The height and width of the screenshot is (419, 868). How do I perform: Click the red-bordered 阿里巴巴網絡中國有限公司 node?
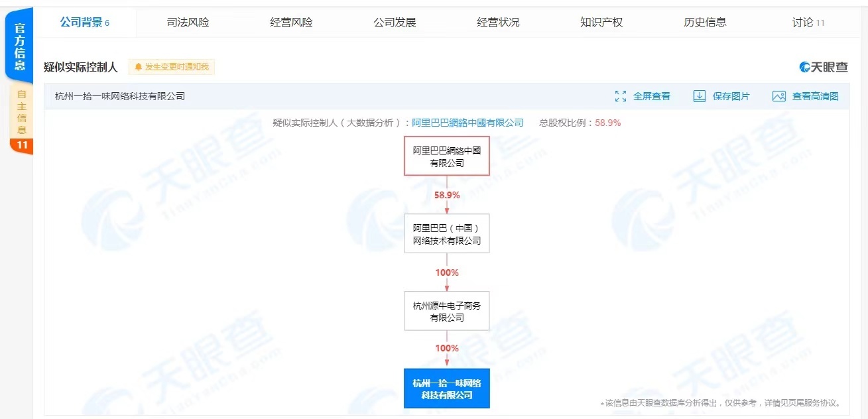447,156
